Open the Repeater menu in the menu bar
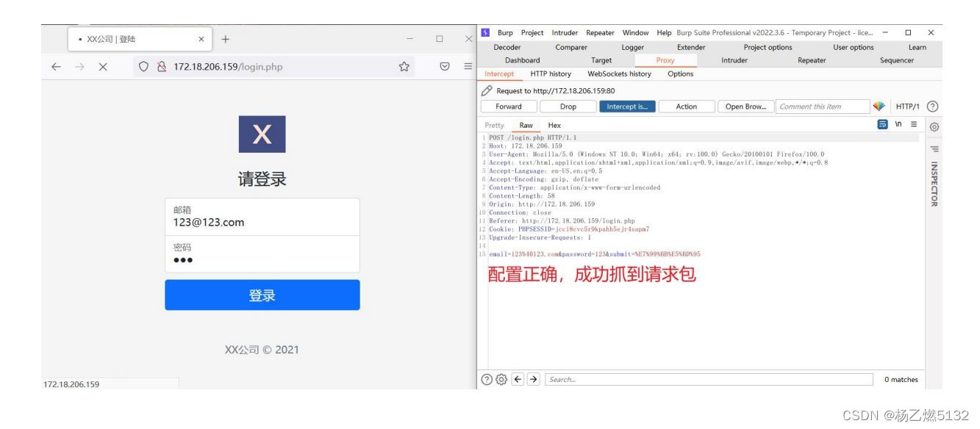Viewport: 980px width, 429px height. point(600,33)
